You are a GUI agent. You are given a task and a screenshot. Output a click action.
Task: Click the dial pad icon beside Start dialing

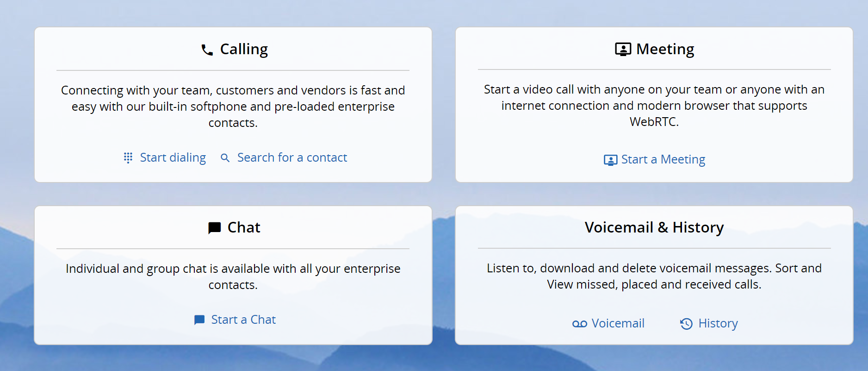tap(128, 158)
